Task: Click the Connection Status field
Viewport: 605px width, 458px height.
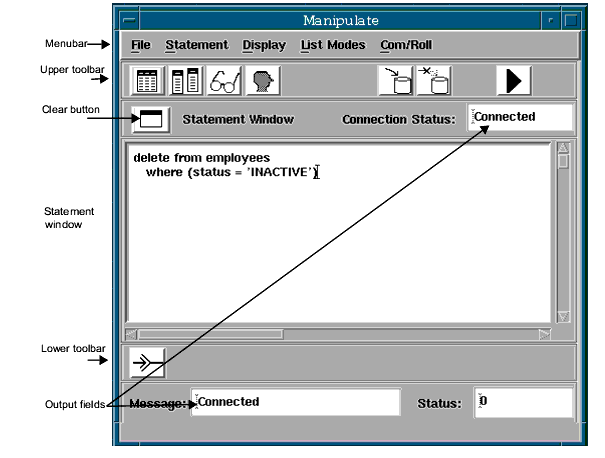Action: [520, 117]
